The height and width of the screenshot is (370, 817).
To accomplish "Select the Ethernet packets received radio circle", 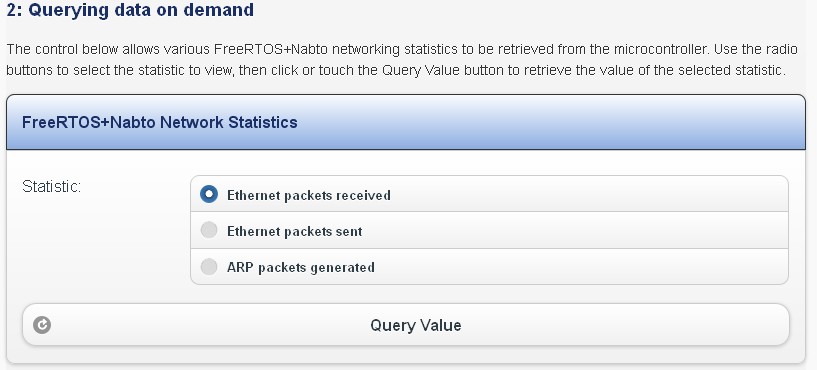I will (x=209, y=195).
